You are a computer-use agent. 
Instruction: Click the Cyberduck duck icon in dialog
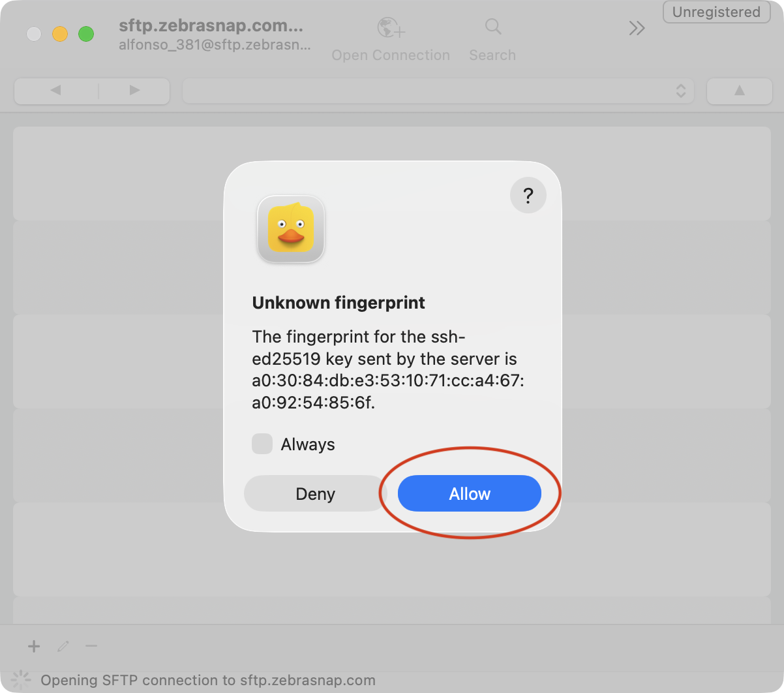tap(291, 229)
